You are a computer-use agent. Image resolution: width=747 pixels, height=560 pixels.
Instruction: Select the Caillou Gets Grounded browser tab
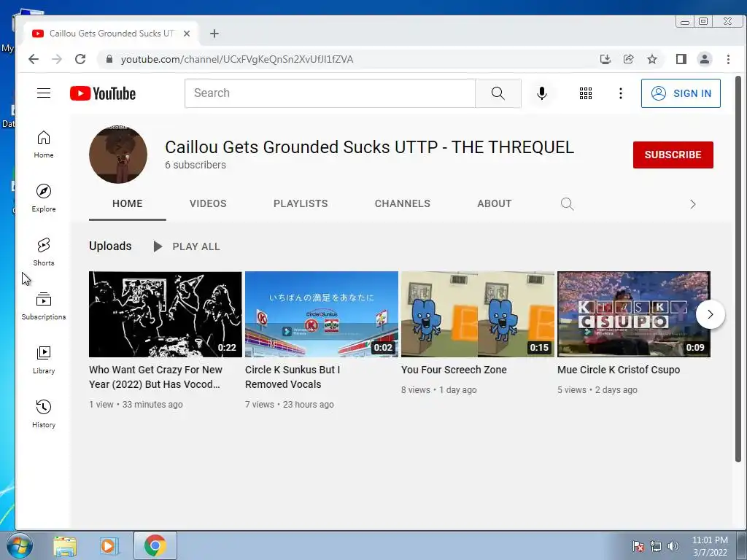(x=111, y=34)
